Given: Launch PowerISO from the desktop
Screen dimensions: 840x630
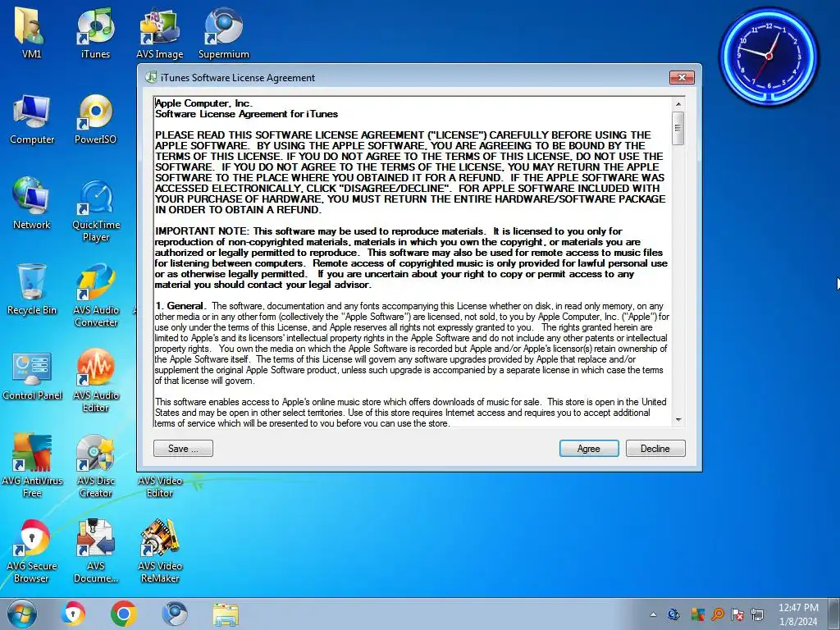Looking at the screenshot, I should coord(95,119).
